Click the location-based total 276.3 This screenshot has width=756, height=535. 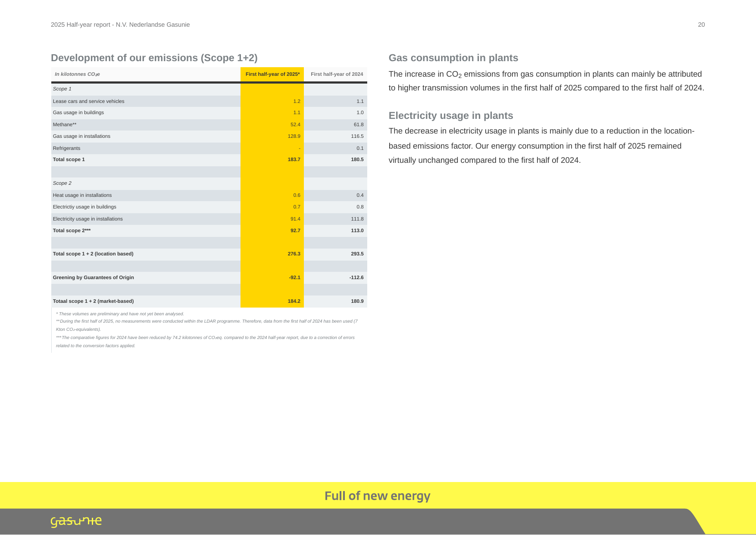[x=294, y=254]
